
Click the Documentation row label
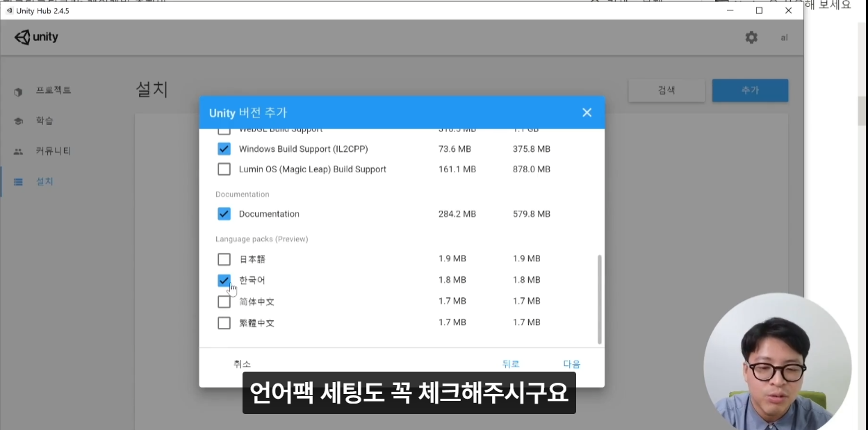[x=269, y=214]
